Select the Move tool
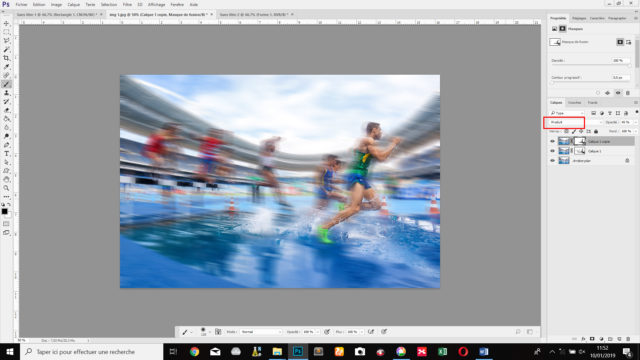Image resolution: width=640 pixels, height=360 pixels. tap(6, 23)
